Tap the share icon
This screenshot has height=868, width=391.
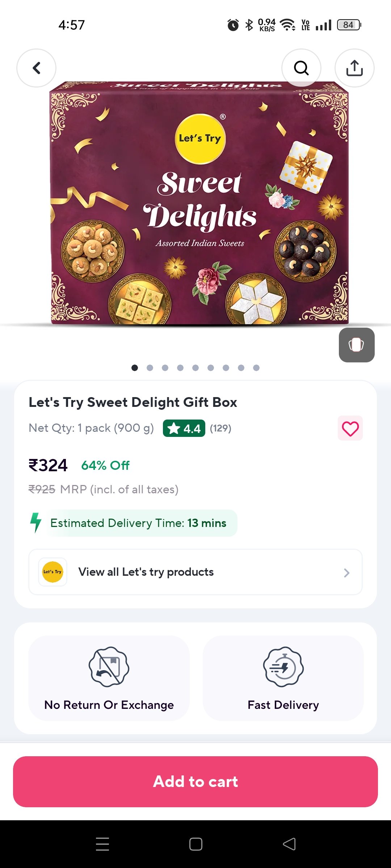pos(354,68)
